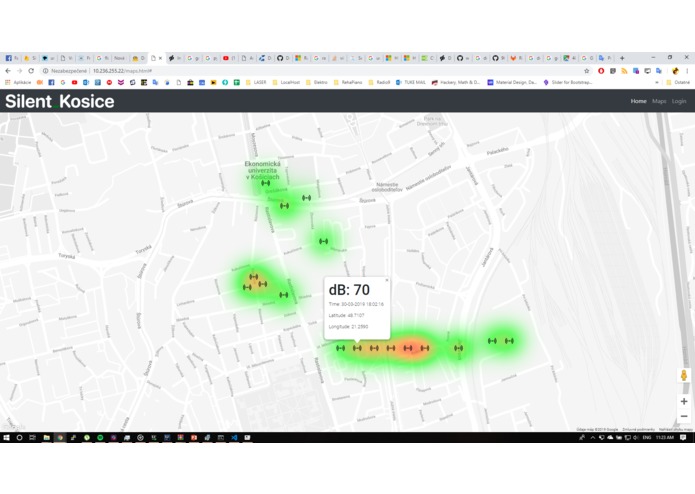Open Visual Studio Code from taskbar
Viewport: 695px width, 494px height.
pos(234,437)
